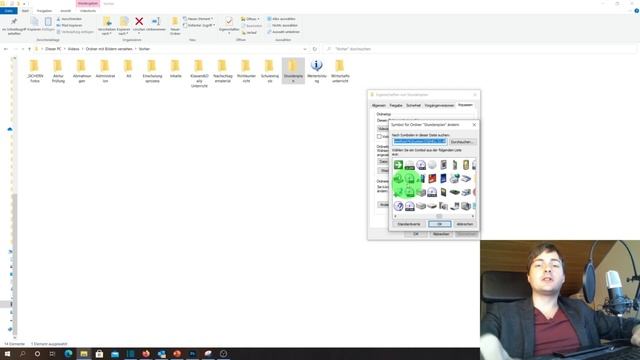Click the right scroll arrow of symbol list
Image resolution: width=640 pixels, height=360 pixels.
coord(473,216)
